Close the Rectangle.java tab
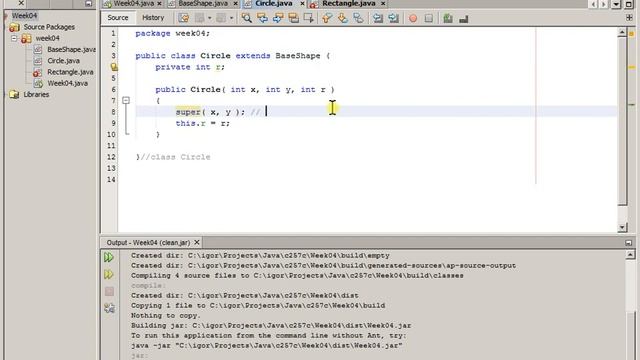This screenshot has height=360, width=640. [x=383, y=4]
